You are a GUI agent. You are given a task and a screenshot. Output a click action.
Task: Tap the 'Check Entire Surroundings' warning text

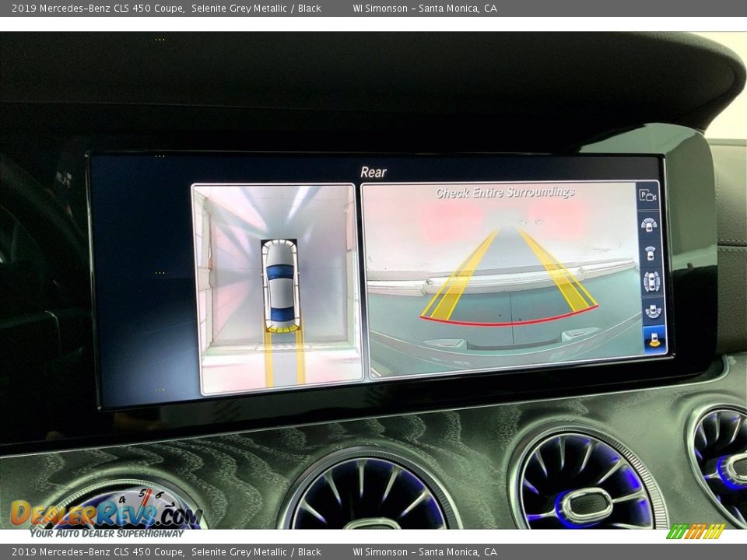(x=505, y=192)
